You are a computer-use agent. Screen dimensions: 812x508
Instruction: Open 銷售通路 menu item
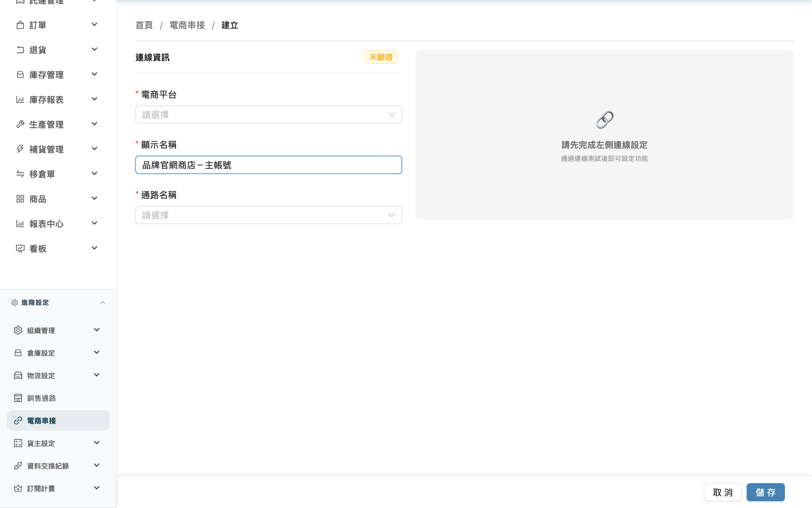tap(58, 398)
